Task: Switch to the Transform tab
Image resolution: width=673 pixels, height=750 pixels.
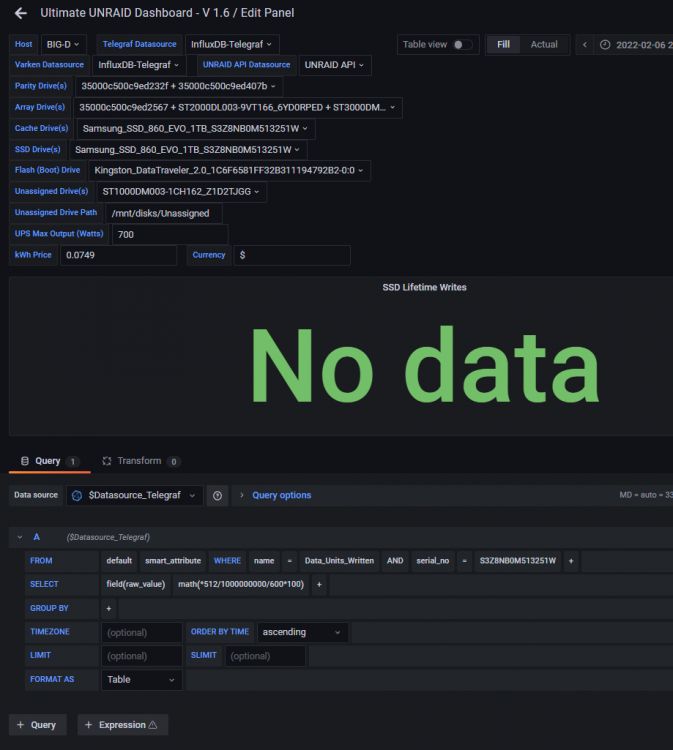Action: (x=141, y=462)
